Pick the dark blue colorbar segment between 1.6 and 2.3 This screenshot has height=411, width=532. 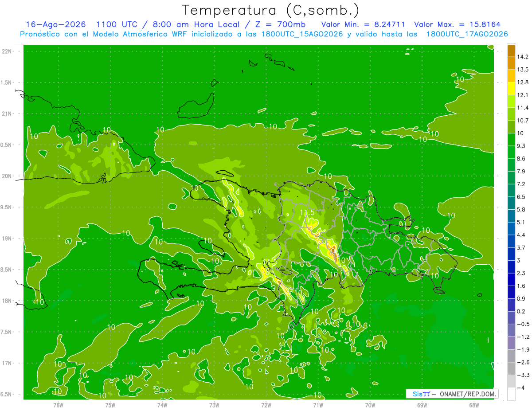(x=511, y=279)
